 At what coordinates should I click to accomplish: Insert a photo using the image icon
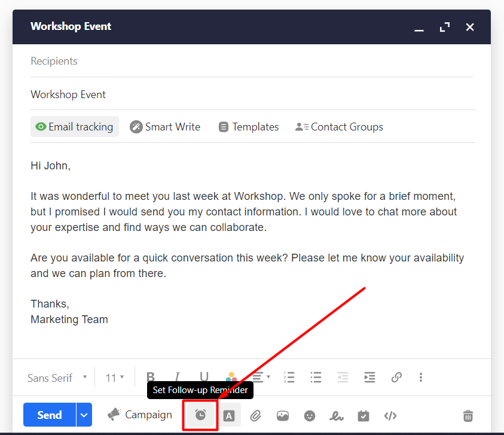(x=283, y=415)
